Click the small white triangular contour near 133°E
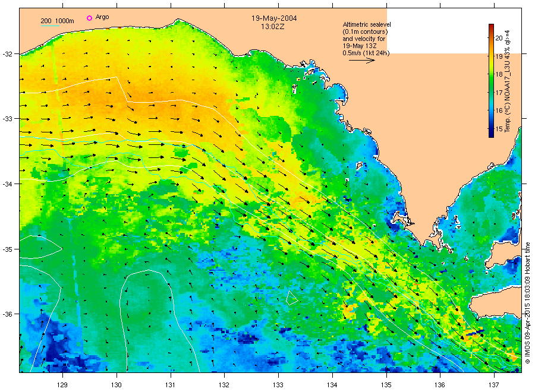This screenshot has width=535, height=392. [x=291, y=298]
